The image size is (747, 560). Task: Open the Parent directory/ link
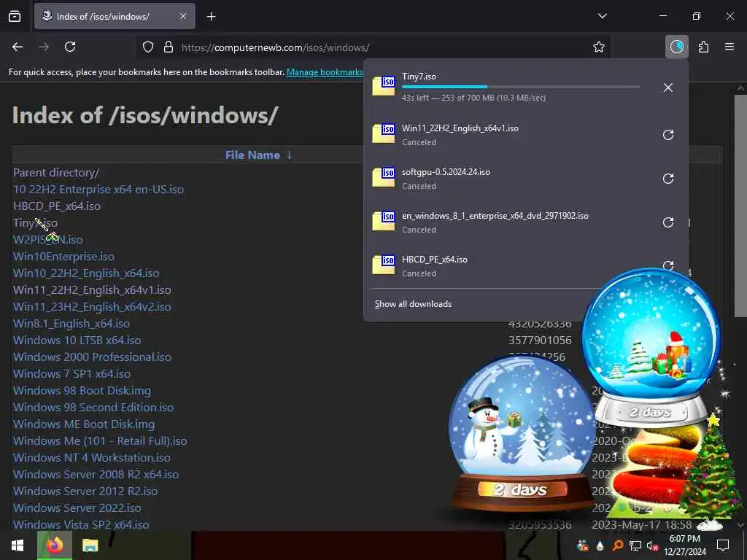pos(56,172)
